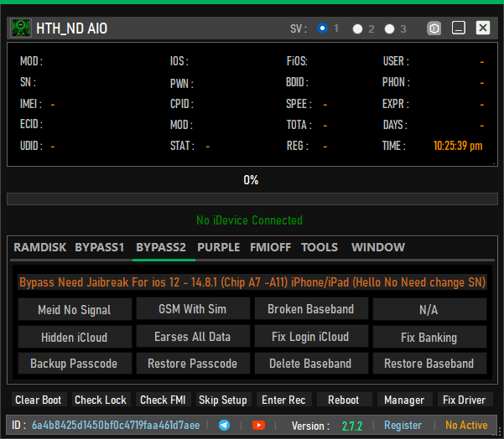
Task: Click the device ID hash text
Action: point(116,426)
